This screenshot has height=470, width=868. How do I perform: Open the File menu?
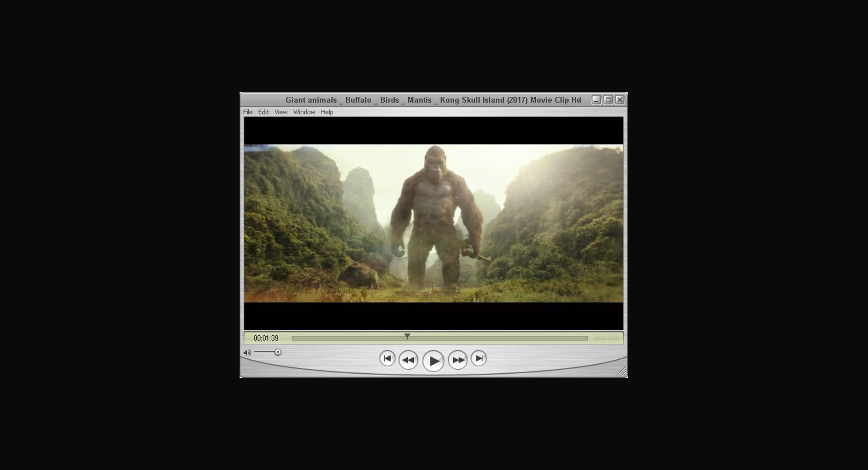click(248, 112)
